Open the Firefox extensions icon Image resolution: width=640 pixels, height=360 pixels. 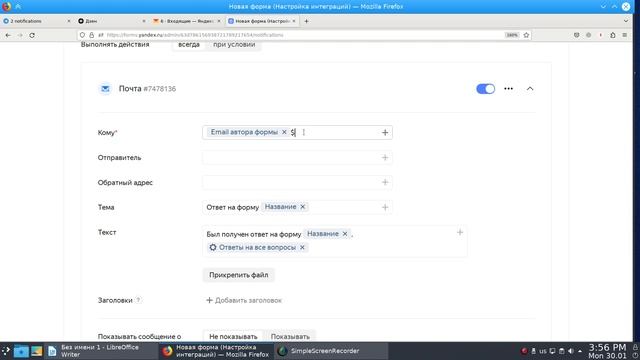[x=613, y=35]
